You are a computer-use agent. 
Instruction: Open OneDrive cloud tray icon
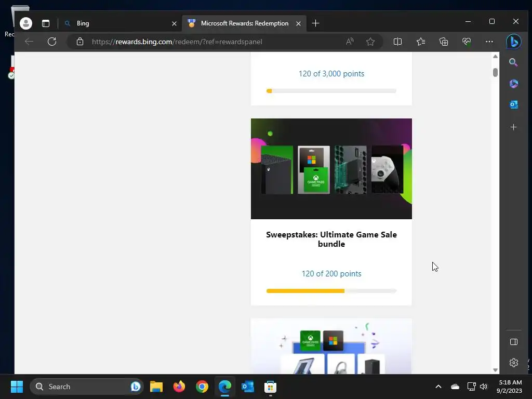pyautogui.click(x=455, y=387)
